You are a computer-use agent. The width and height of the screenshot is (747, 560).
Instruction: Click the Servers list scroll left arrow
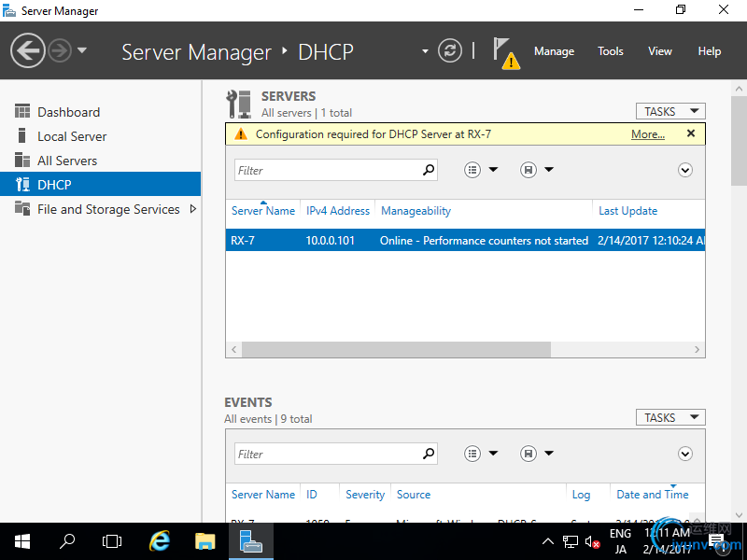pos(234,349)
